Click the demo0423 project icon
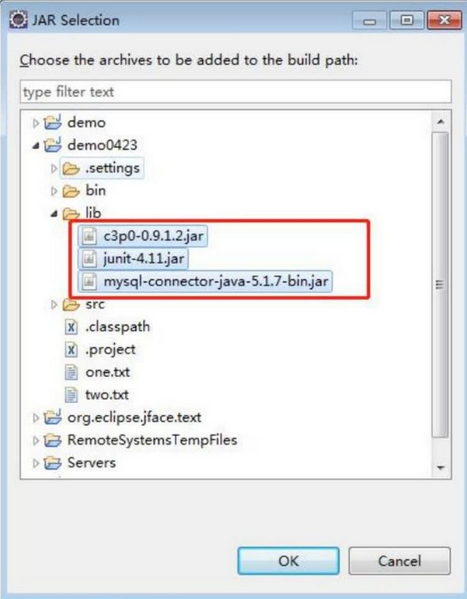The width and height of the screenshot is (467, 599). pyautogui.click(x=53, y=145)
